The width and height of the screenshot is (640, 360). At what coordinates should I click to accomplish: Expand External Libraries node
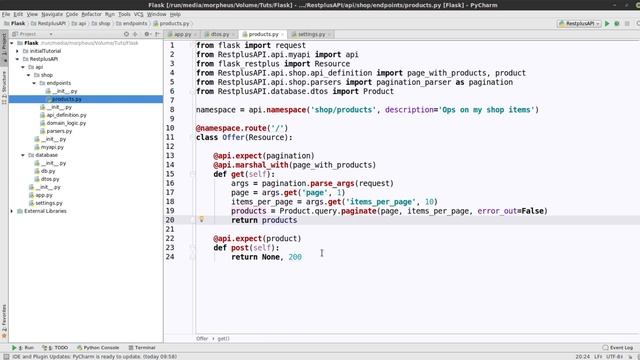pyautogui.click(x=12, y=211)
